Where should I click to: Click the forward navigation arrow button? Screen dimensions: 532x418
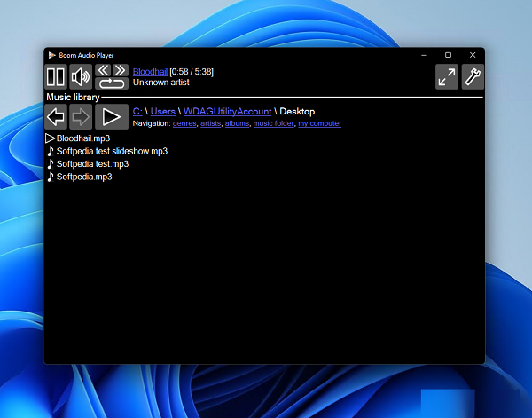coord(81,116)
